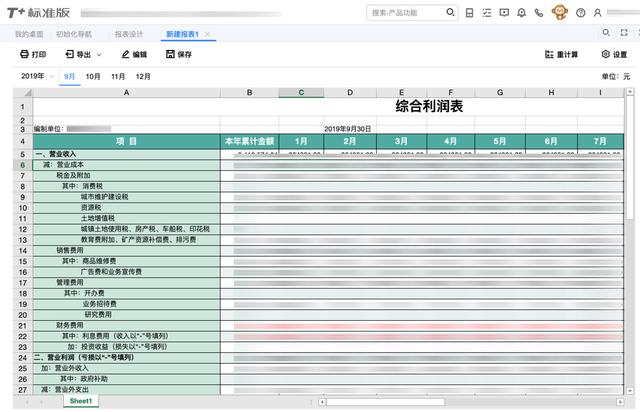This screenshot has height=412, width=640.
Task: Select the 二、营业利润 row label cell
Action: [127, 358]
